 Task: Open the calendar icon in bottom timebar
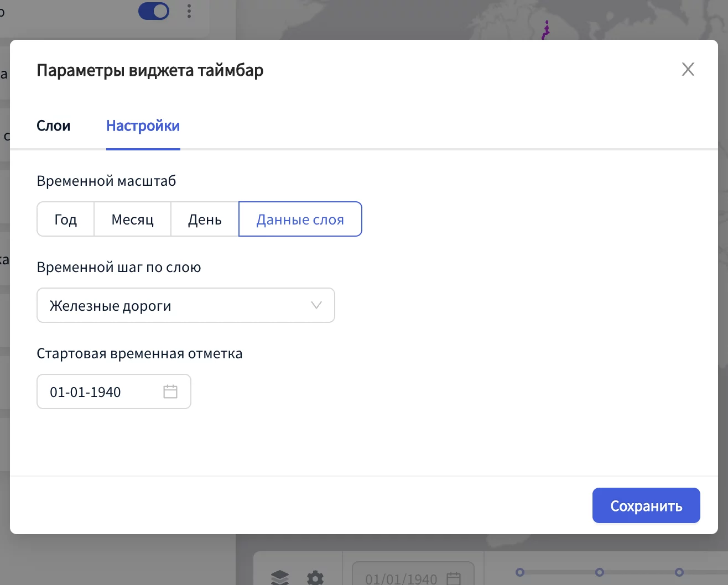tap(454, 578)
